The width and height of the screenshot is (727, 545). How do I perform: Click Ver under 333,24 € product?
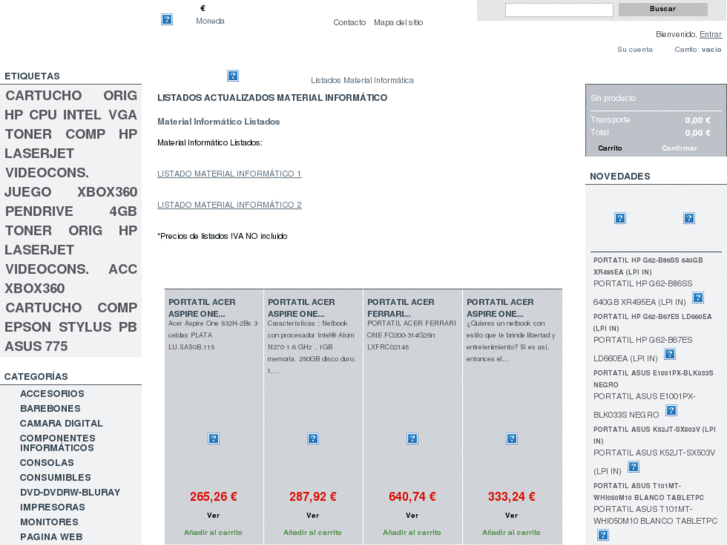pyautogui.click(x=511, y=515)
